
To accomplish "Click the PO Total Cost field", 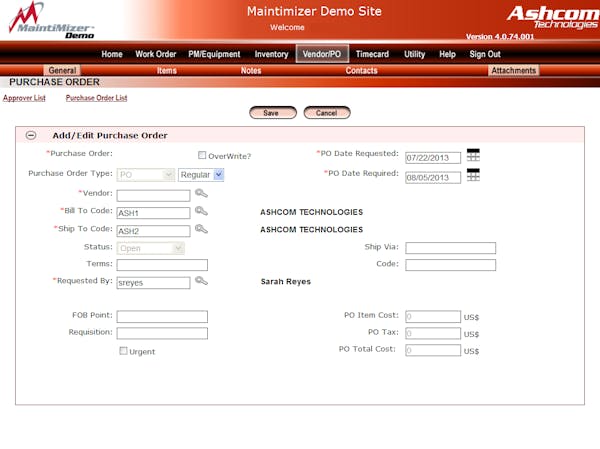I will pyautogui.click(x=433, y=350).
